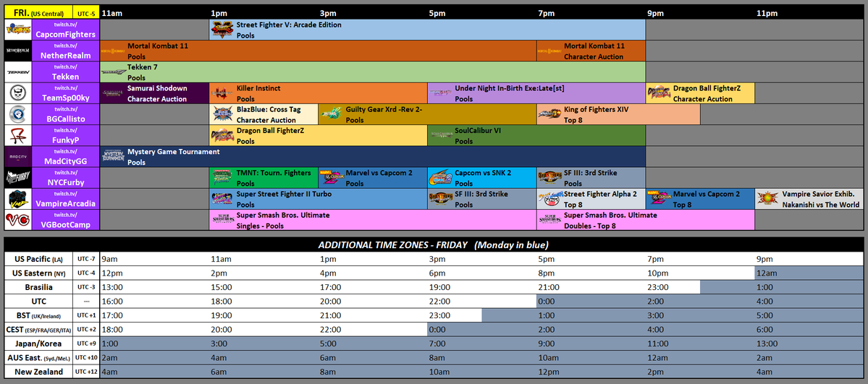The height and width of the screenshot is (384, 868).
Task: Select the Mortal Kombat 11 Pools block
Action: click(x=319, y=51)
